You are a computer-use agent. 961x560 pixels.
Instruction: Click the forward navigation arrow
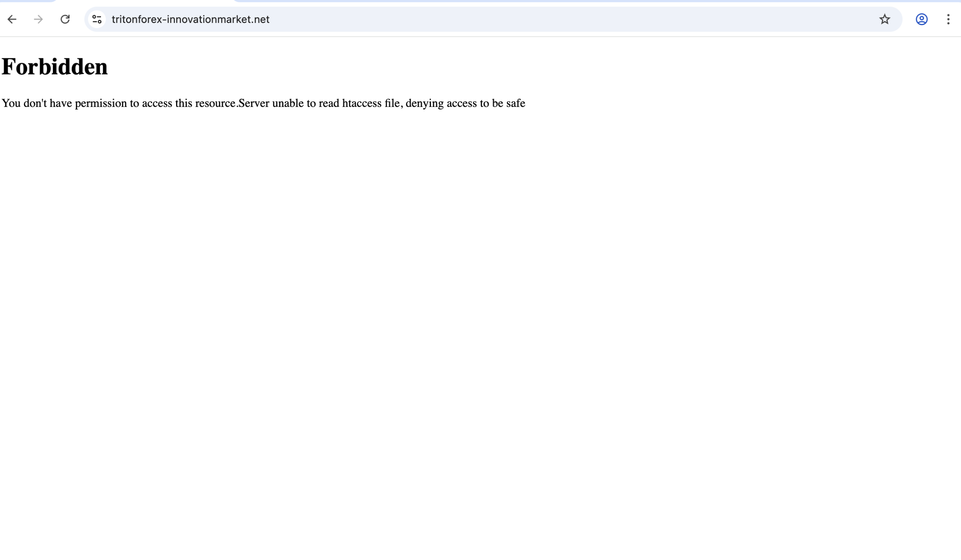click(38, 20)
